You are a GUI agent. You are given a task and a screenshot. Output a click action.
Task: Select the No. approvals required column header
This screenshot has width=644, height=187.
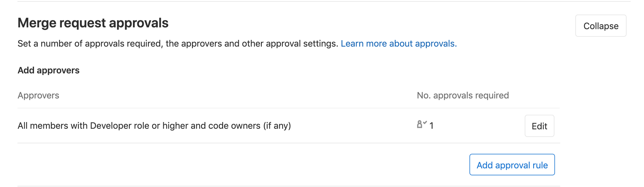point(463,95)
